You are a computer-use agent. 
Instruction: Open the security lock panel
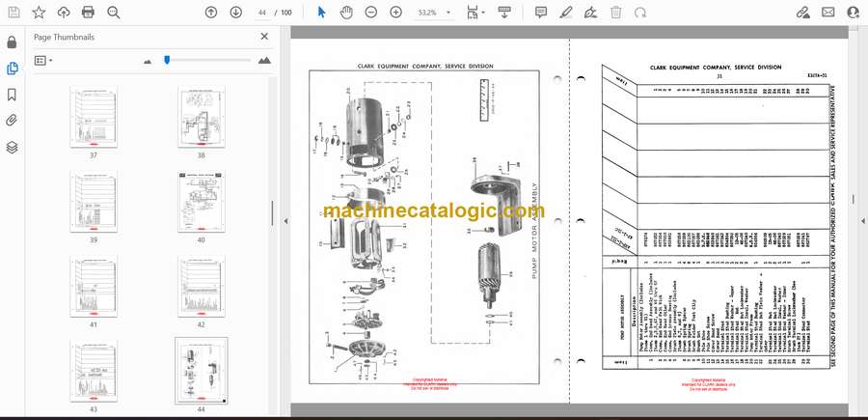tap(12, 42)
